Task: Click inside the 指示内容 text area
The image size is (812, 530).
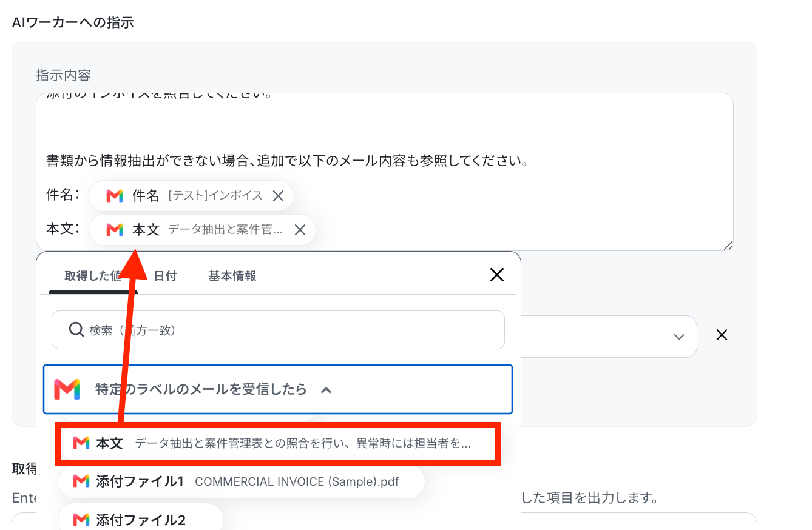Action: click(x=384, y=172)
